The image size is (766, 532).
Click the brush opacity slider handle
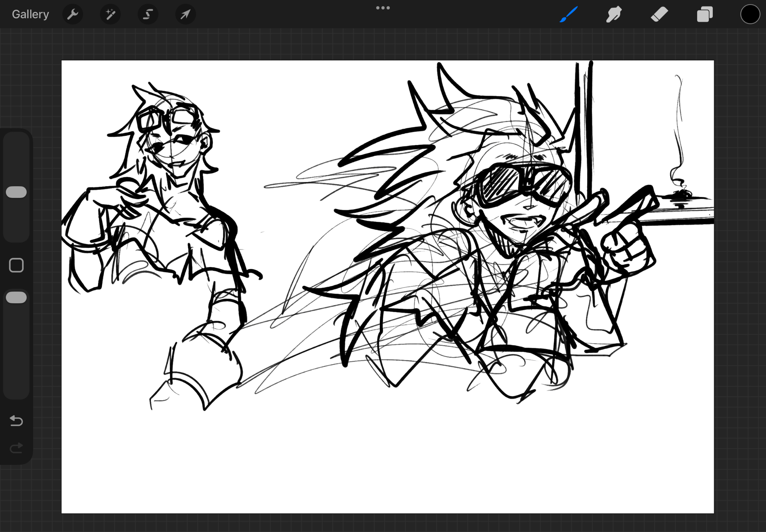coord(16,298)
